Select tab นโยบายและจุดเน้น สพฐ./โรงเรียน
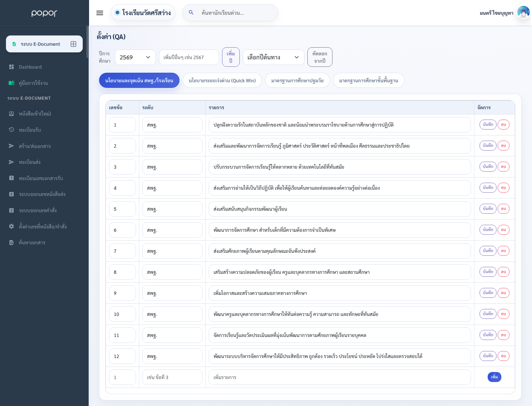This screenshot has width=532, height=406. click(x=139, y=80)
